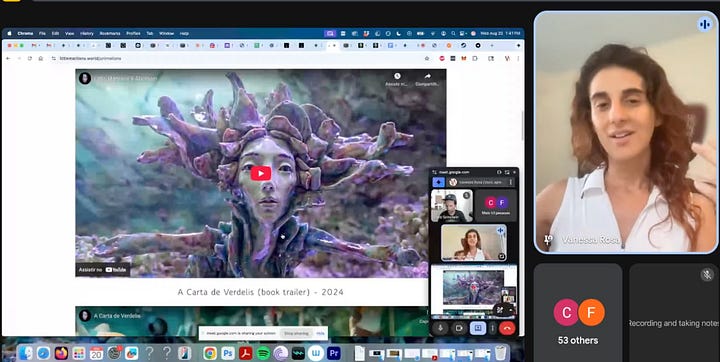Viewport: 720px width, 362px height.
Task: Bookmark the page with the star icon
Action: click(x=427, y=58)
